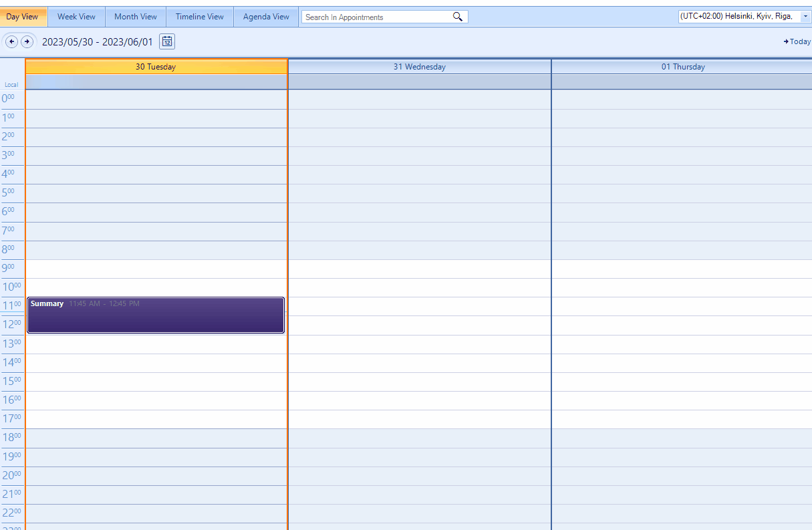The width and height of the screenshot is (812, 530).
Task: Select the Summary appointment
Action: [x=155, y=314]
